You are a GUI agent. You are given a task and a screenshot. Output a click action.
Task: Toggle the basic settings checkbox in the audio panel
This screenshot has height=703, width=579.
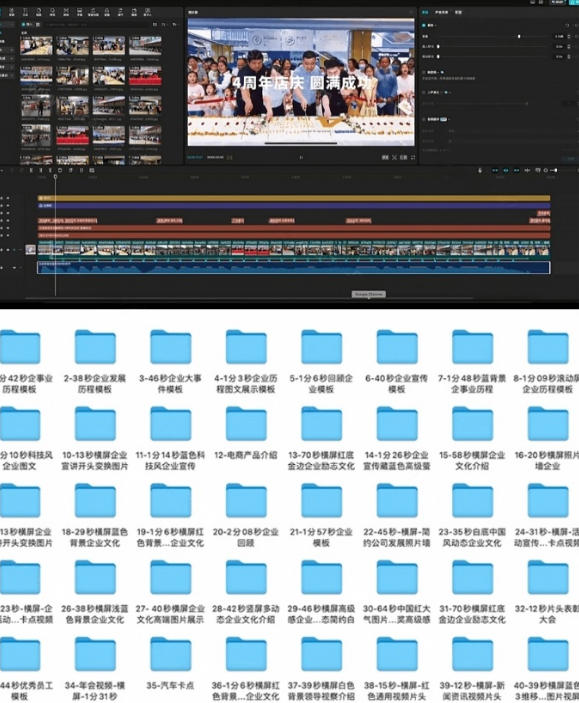tap(424, 25)
